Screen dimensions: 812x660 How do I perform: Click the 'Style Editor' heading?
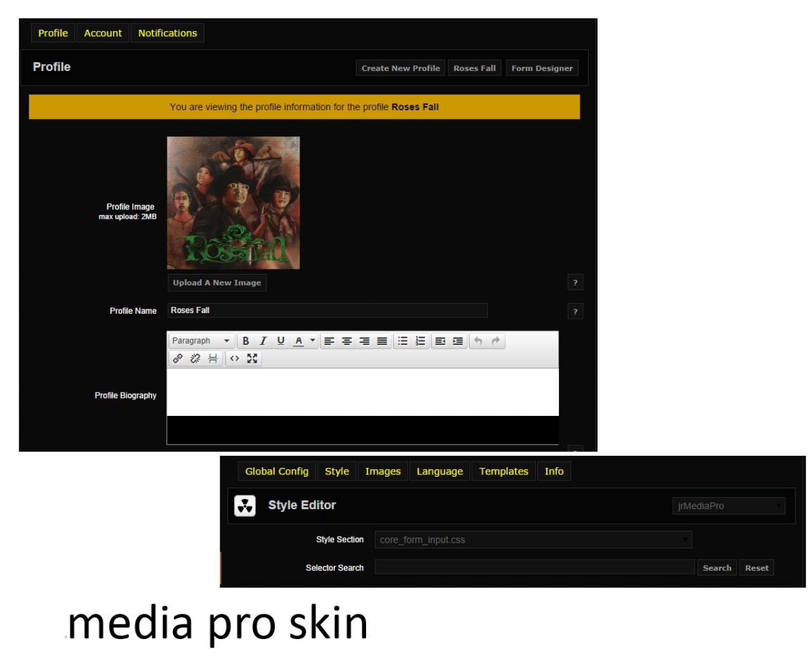click(302, 505)
